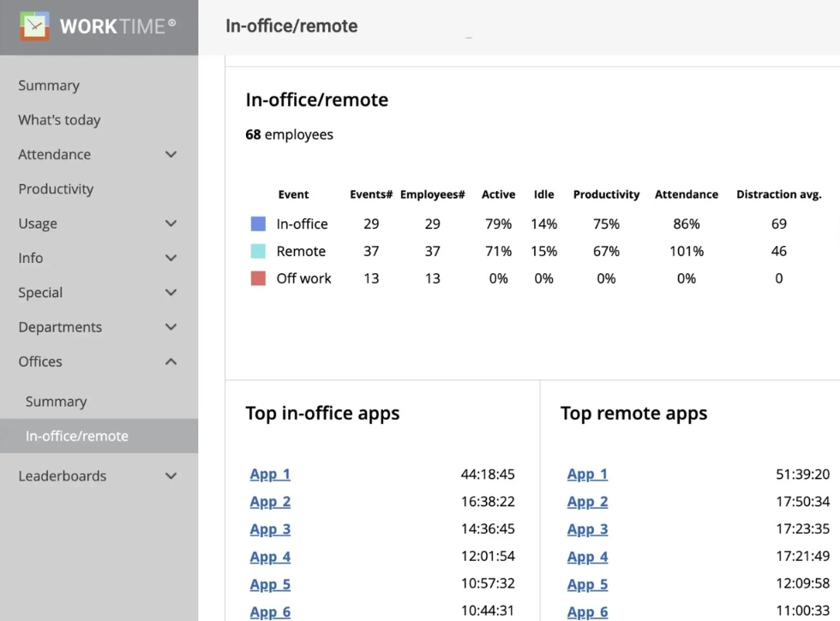Click the 44:18:45 in-office app time
Image resolution: width=840 pixels, height=621 pixels.
pyautogui.click(x=488, y=475)
